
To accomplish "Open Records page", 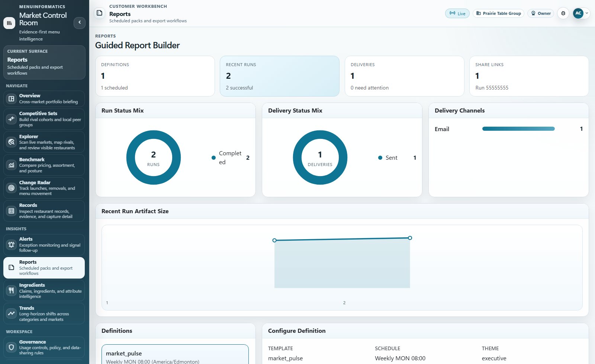I will 44,211.
